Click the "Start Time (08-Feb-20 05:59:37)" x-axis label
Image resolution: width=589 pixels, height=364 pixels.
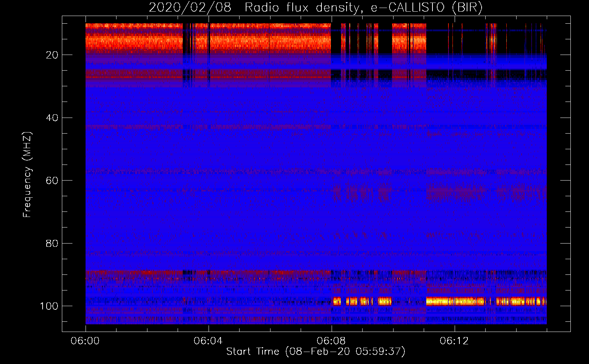(316, 352)
